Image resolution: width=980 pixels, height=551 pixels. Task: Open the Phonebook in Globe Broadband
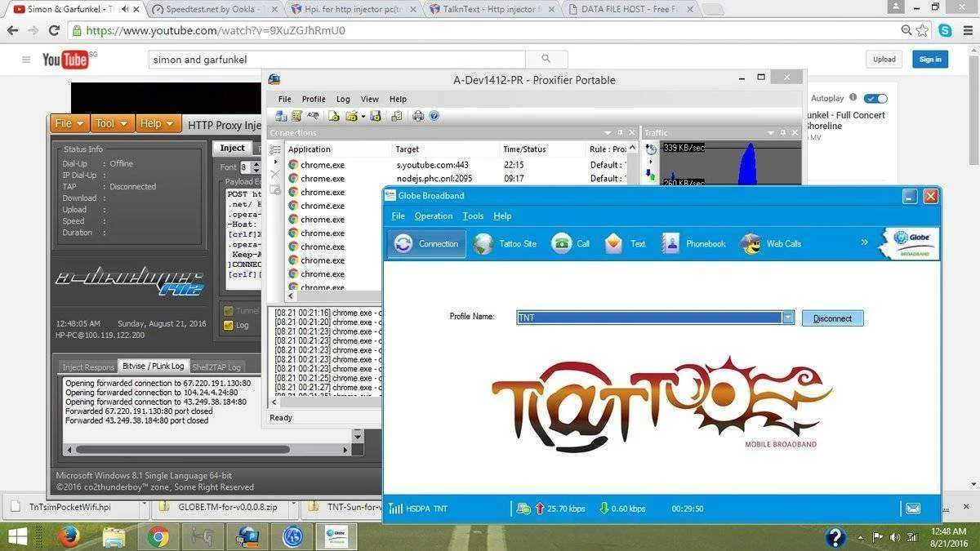[693, 243]
